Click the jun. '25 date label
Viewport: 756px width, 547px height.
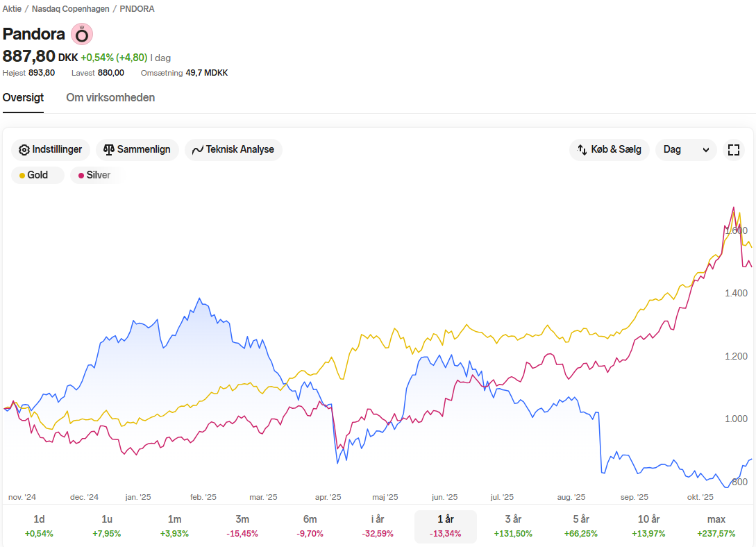pyautogui.click(x=444, y=497)
